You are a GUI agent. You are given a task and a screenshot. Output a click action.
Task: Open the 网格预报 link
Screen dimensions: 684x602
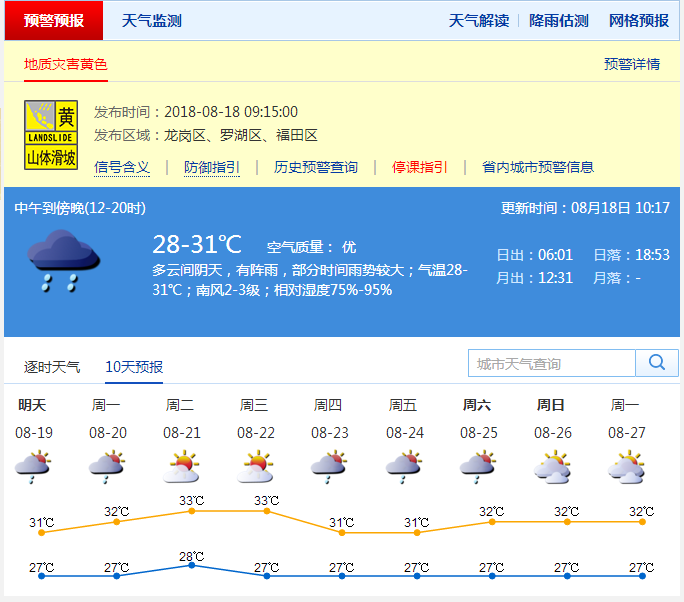[639, 21]
